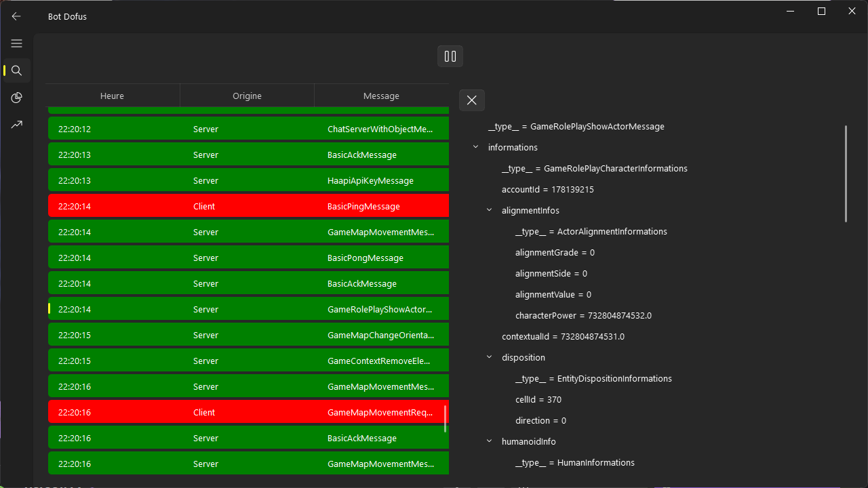Image resolution: width=868 pixels, height=488 pixels.
Task: Select the search sniffer page icon
Action: 16,70
